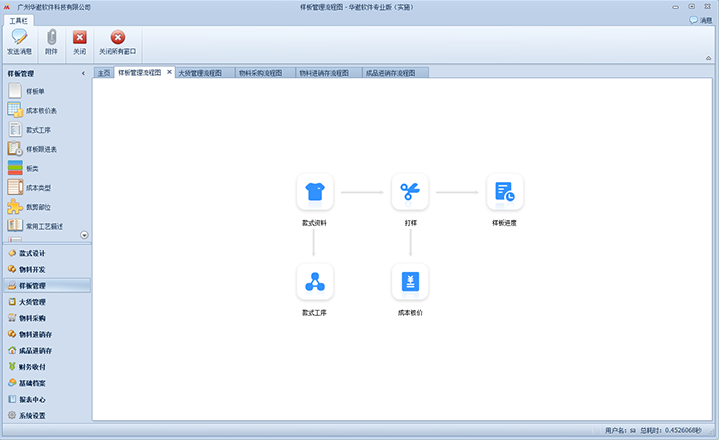Click the 打样 scissors flowchart node

pos(410,192)
